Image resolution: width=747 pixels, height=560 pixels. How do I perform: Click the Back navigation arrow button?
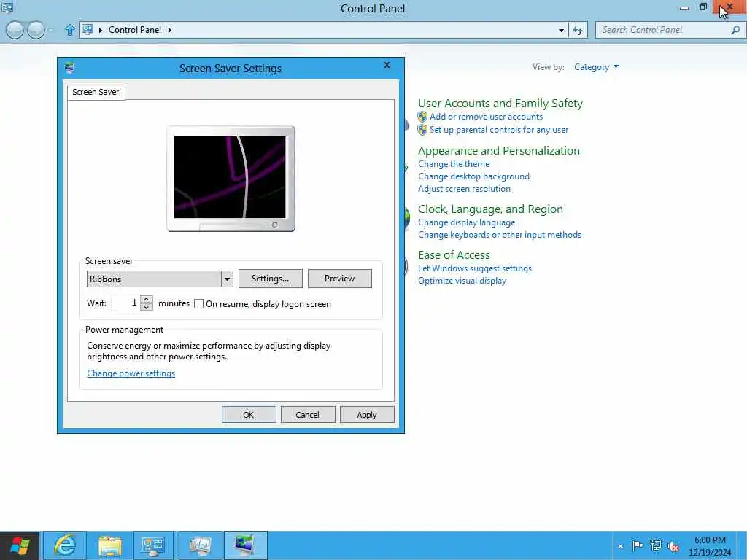coord(15,30)
